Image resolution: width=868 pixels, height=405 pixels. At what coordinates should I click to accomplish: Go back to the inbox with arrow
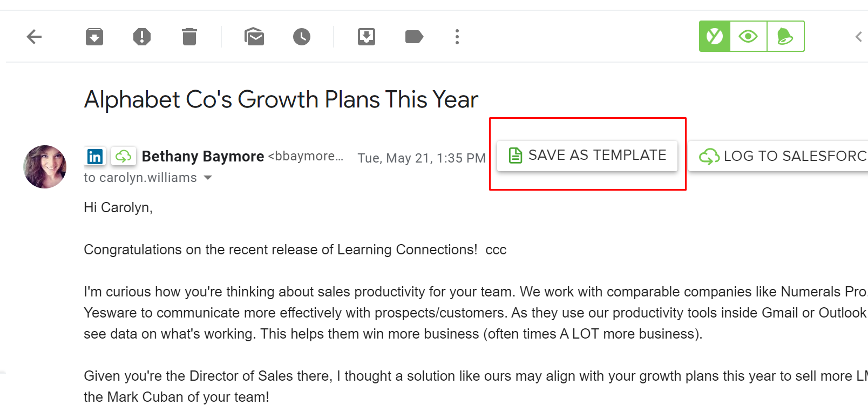[x=34, y=37]
